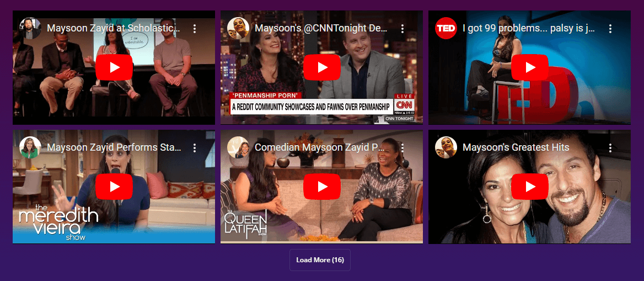644x281 pixels.
Task: Play the Maysoon's Greatest Hits video
Action: coord(530,187)
